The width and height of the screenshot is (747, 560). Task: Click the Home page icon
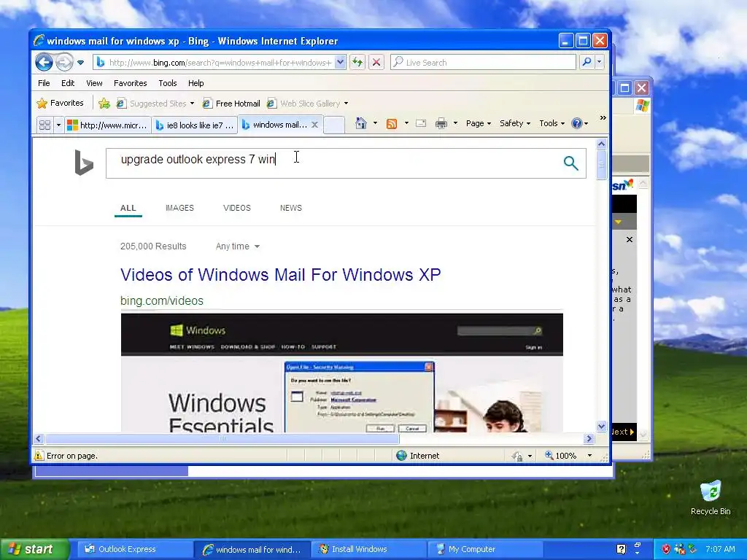click(361, 123)
